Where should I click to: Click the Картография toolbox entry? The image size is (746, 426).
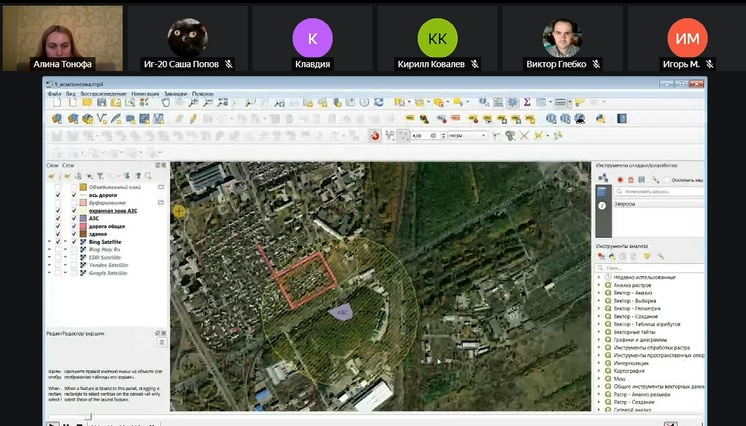628,368
